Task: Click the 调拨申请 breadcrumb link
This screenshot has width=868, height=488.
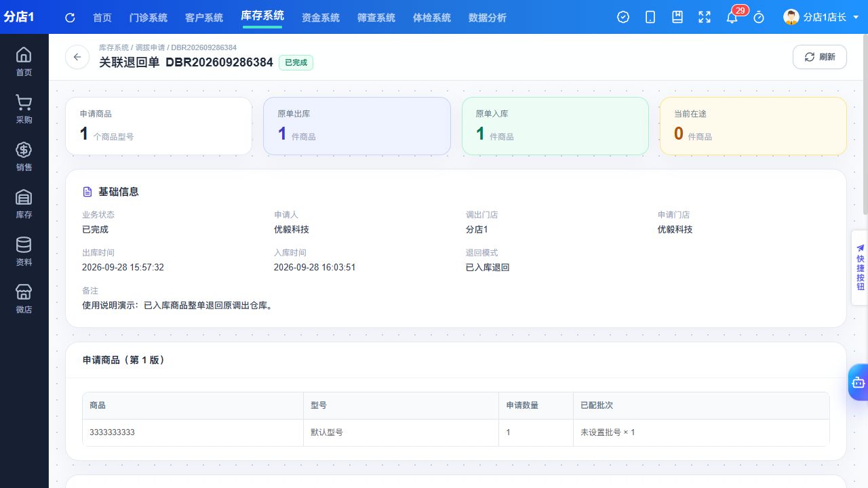Action: (151, 47)
